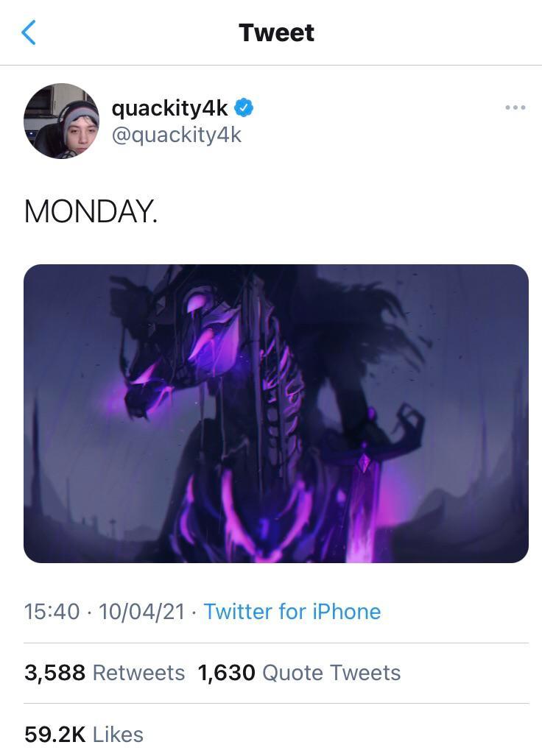Click the 15:40 timestamp
Image resolution: width=542 pixels, height=756 pixels.
(51, 611)
